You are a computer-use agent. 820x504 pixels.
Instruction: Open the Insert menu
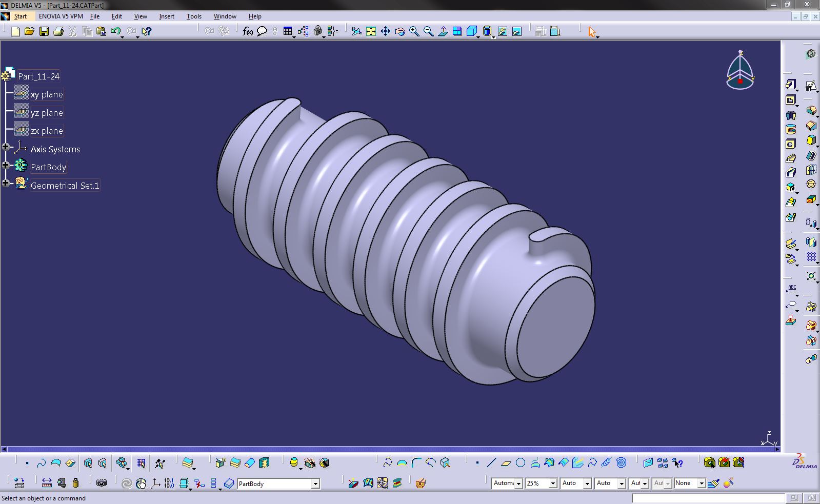[x=167, y=16]
